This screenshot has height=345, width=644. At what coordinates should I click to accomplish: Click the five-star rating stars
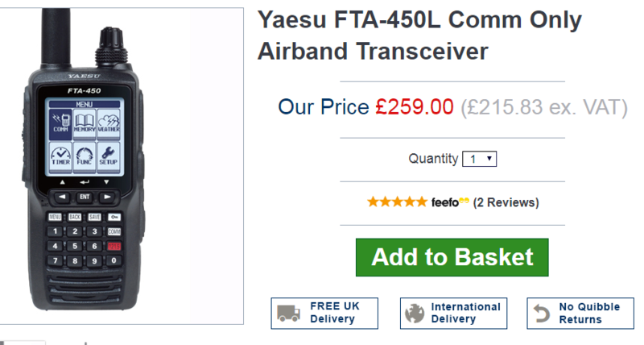(397, 202)
